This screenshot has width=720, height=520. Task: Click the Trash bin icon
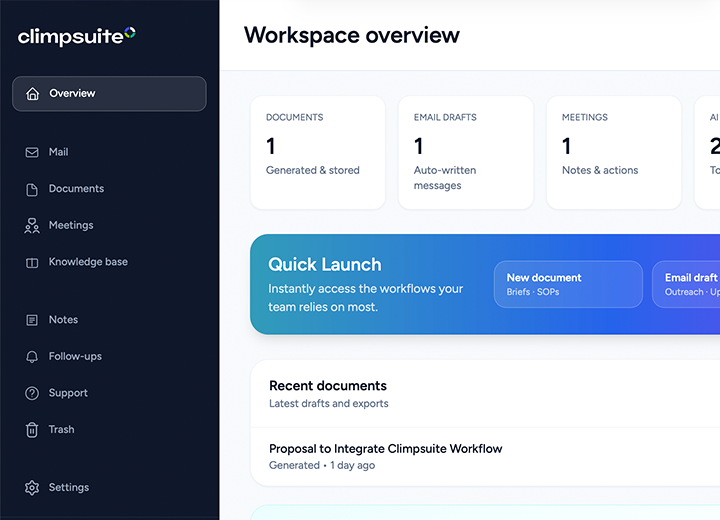(x=32, y=430)
